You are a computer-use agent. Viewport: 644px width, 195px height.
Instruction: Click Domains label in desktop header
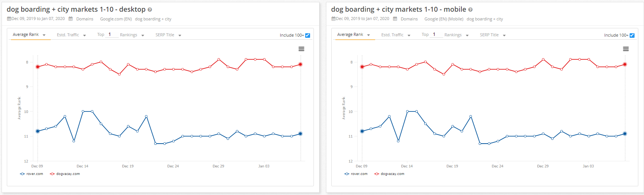85,19
